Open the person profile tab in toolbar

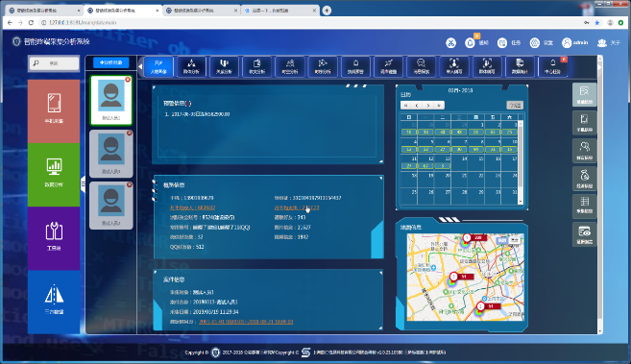coord(158,66)
